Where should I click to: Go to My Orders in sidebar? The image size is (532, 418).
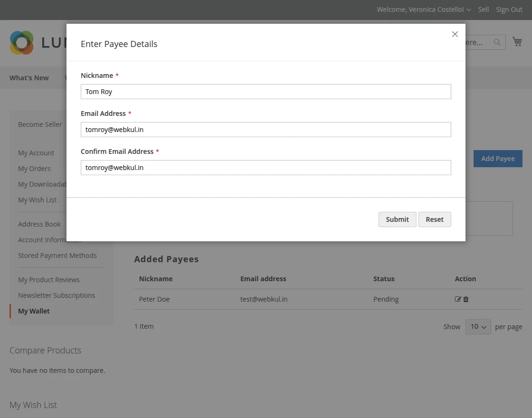34,168
